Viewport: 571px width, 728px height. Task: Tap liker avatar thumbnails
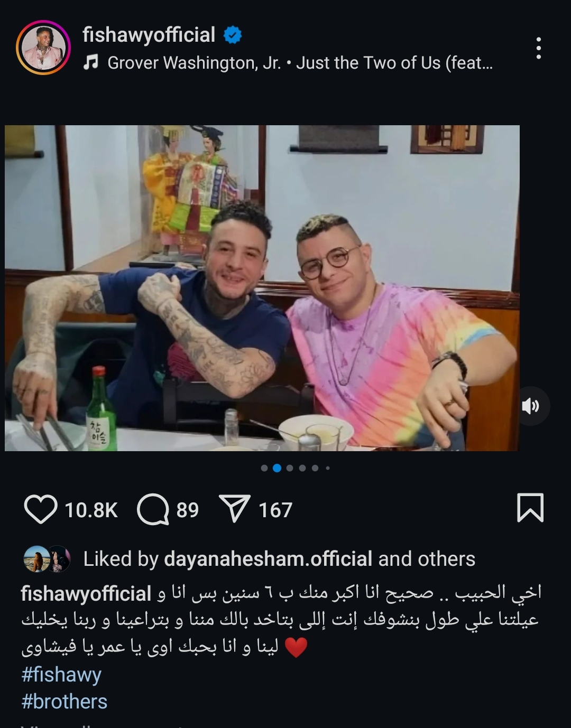[x=47, y=559]
